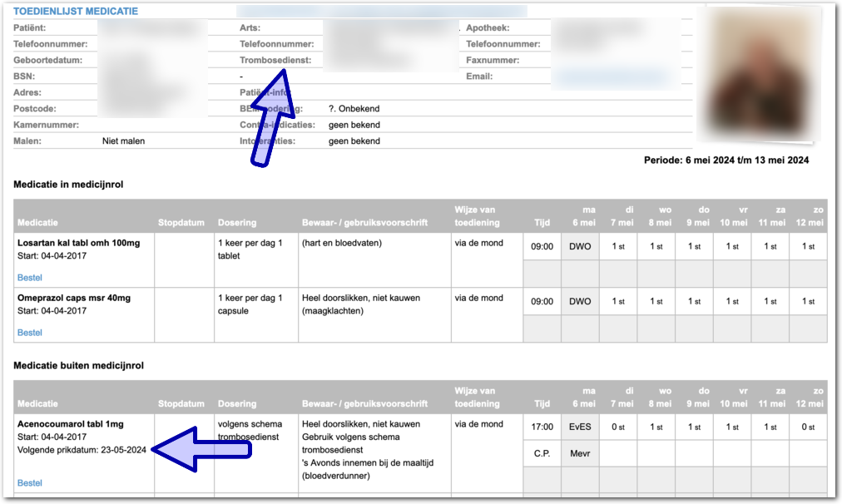
Task: Click the Bestel link under Losartan
Action: tap(30, 278)
